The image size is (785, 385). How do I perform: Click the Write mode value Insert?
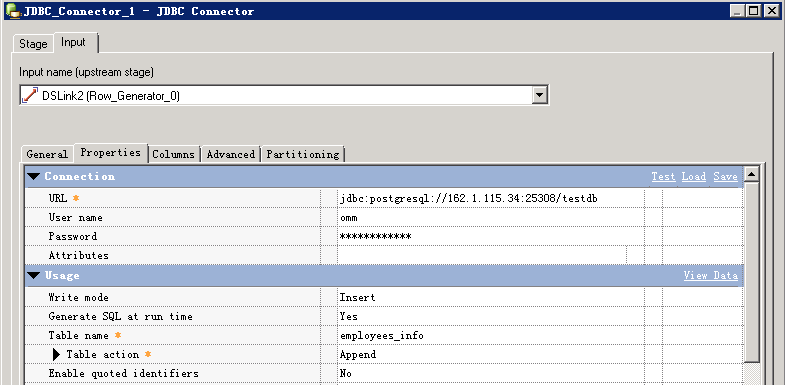(491, 297)
